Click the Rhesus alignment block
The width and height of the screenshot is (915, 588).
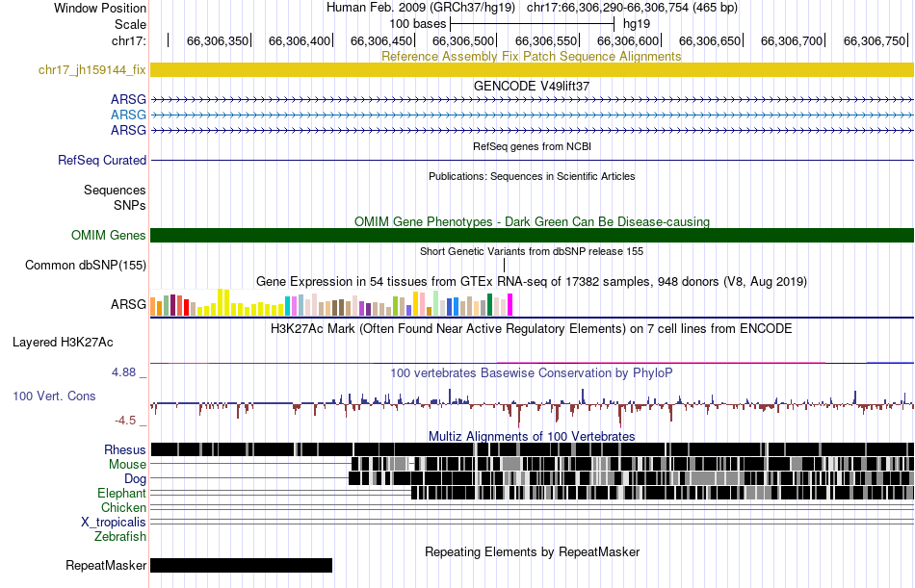point(532,449)
